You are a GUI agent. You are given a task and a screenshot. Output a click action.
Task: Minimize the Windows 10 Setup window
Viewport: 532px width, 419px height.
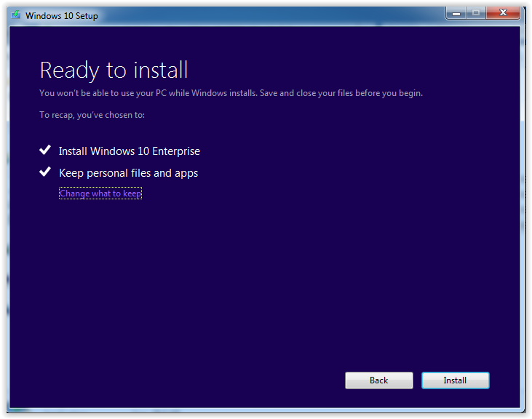456,13
